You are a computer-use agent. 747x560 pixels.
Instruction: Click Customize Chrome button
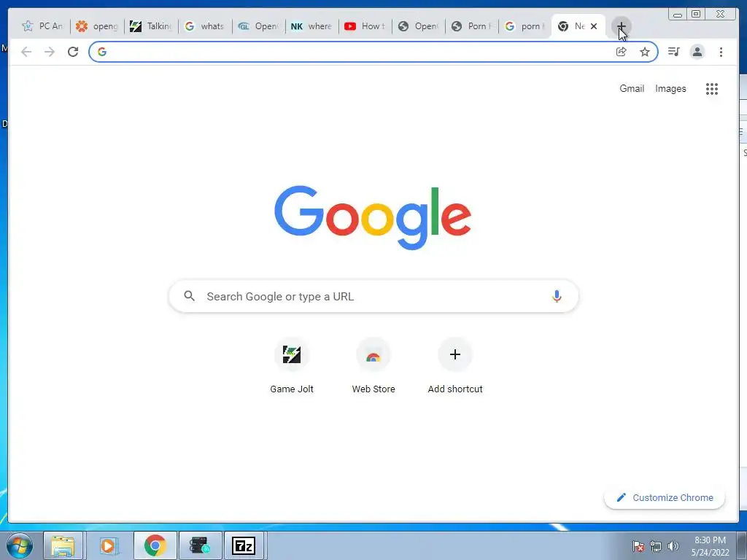tap(665, 497)
